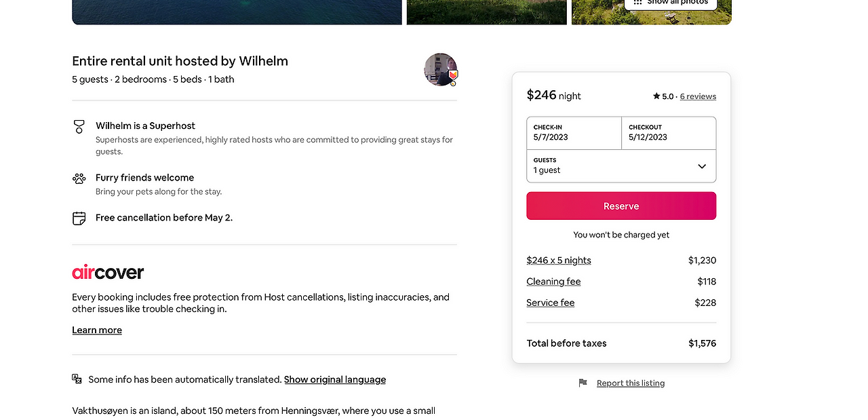The height and width of the screenshot is (420, 868).
Task: Open the 6 reviews link
Action: (698, 96)
